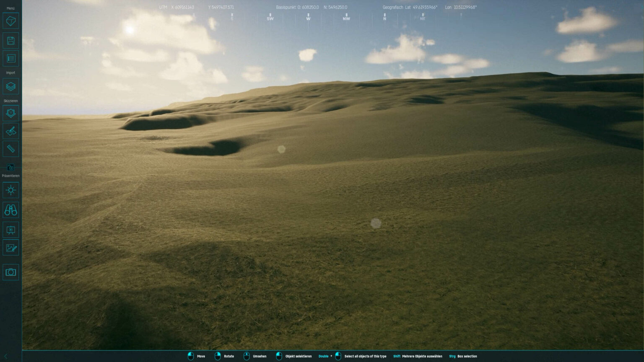
Task: Select the terrain paint brush tool
Action: (11, 131)
